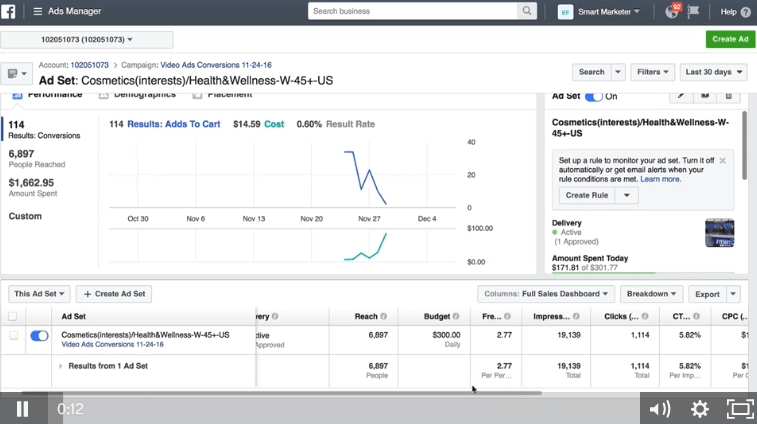
Task: Open the Search options dropdown arrow
Action: pyautogui.click(x=618, y=72)
